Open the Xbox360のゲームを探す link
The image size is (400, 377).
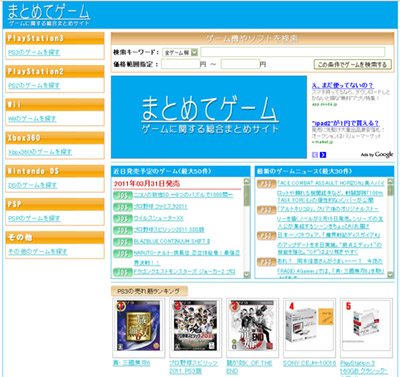40,152
